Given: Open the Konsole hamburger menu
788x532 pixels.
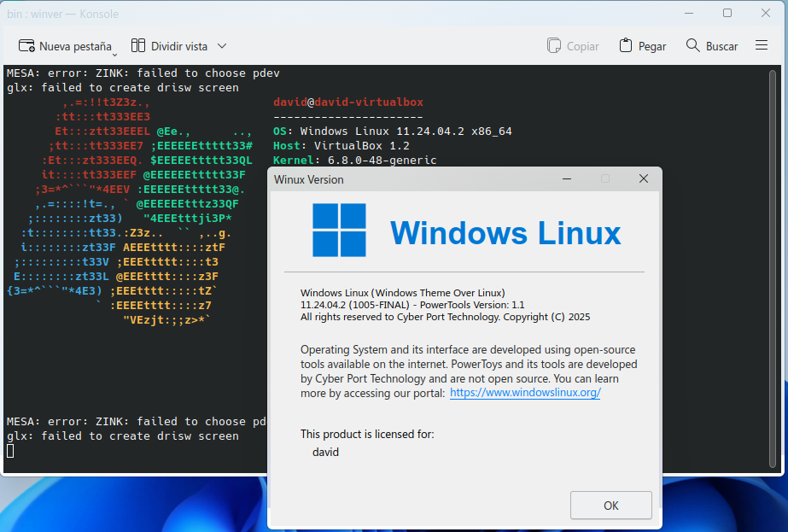Looking at the screenshot, I should tap(762, 46).
